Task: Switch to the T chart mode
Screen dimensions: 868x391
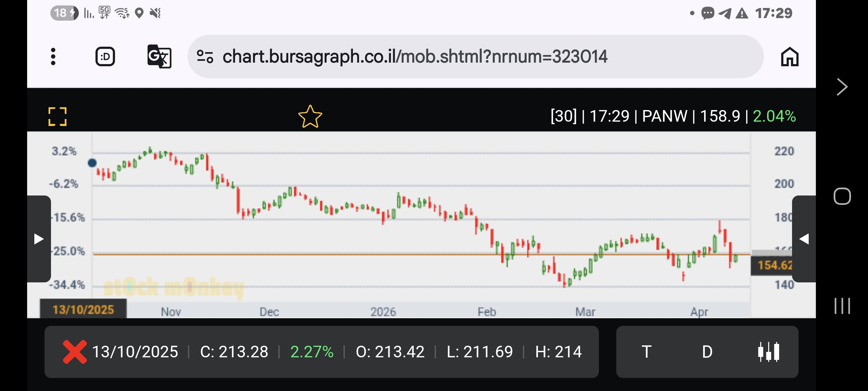Action: [x=646, y=352]
